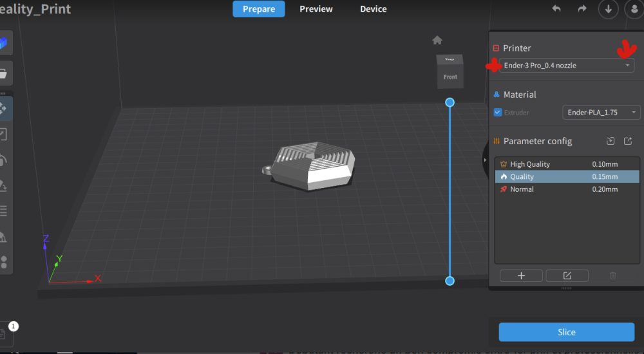The width and height of the screenshot is (644, 354).
Task: Click the Front face of view cube
Action: (450, 77)
